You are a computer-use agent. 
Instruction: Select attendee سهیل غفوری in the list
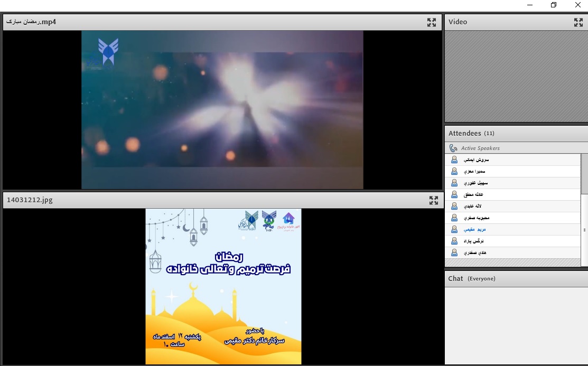(475, 183)
